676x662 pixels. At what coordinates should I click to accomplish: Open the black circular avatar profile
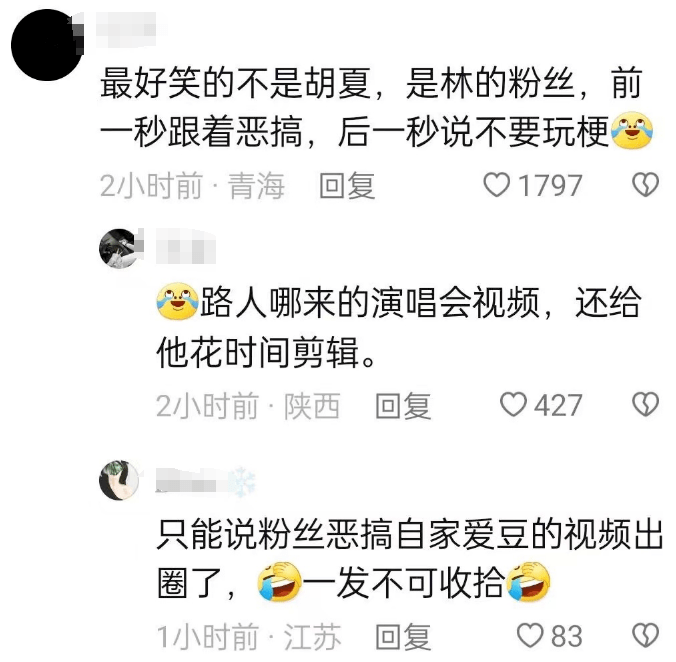tap(47, 45)
